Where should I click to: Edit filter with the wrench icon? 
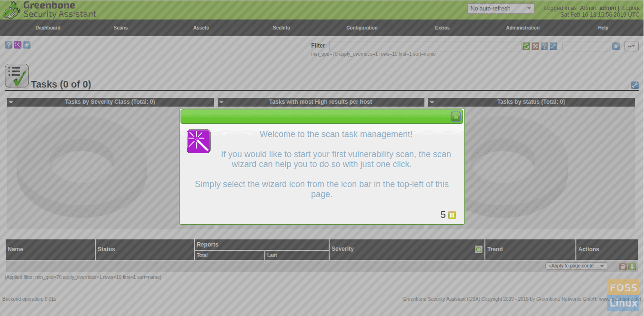click(553, 46)
